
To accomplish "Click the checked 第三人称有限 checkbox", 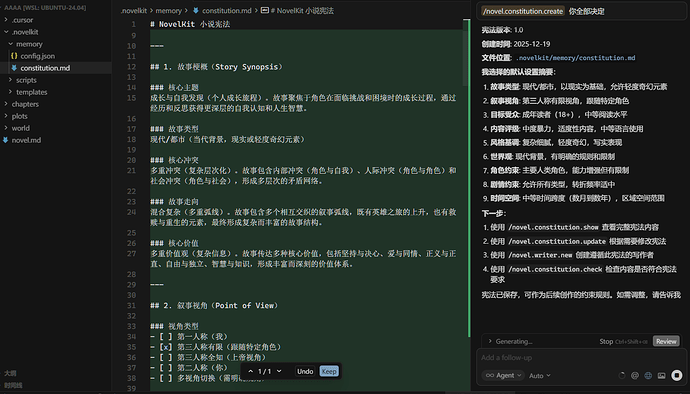I will coord(166,347).
